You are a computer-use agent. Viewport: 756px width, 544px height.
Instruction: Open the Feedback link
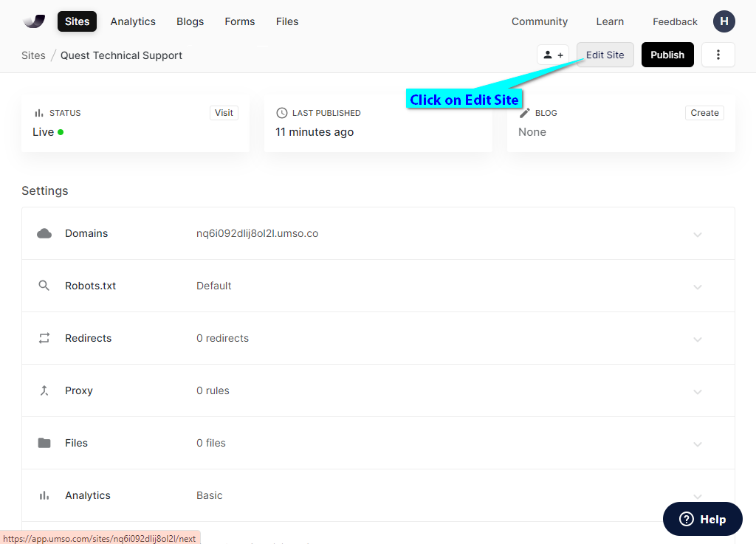pos(675,21)
